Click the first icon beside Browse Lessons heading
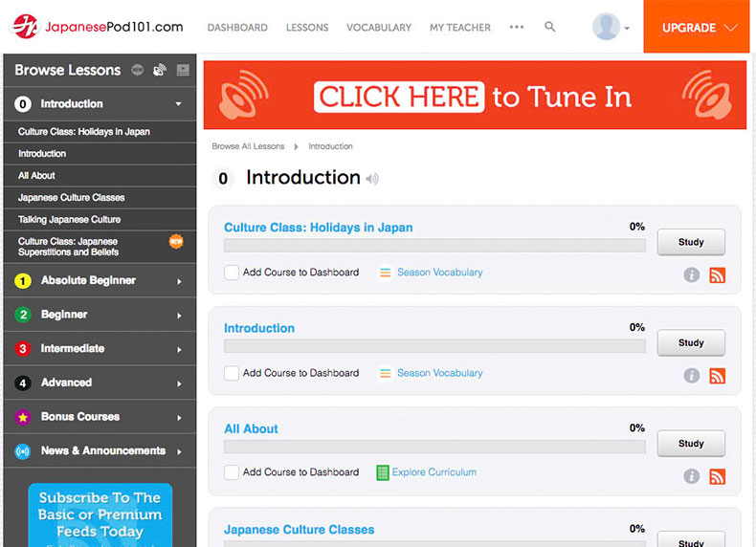The height and width of the screenshot is (547, 756). [138, 70]
